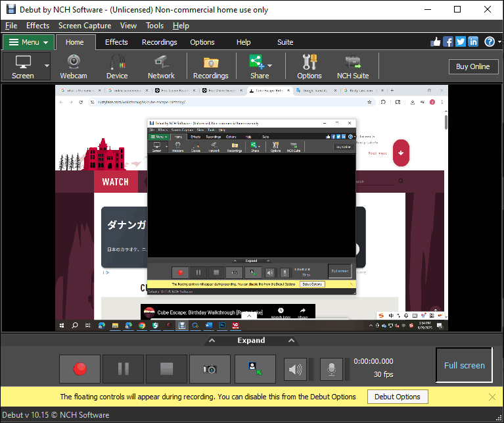Toggle the microphone recording input
Image resolution: width=504 pixels, height=423 pixels.
coord(331,370)
